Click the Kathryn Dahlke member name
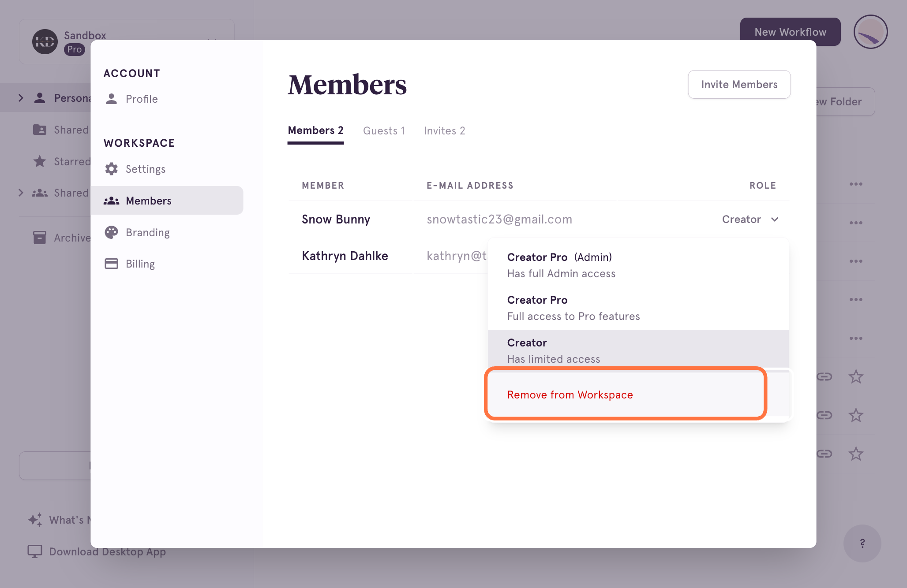This screenshot has width=907, height=588. coord(345,256)
